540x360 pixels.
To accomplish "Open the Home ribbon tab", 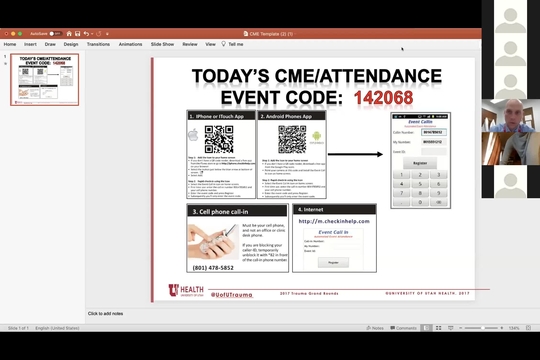I will (10, 44).
